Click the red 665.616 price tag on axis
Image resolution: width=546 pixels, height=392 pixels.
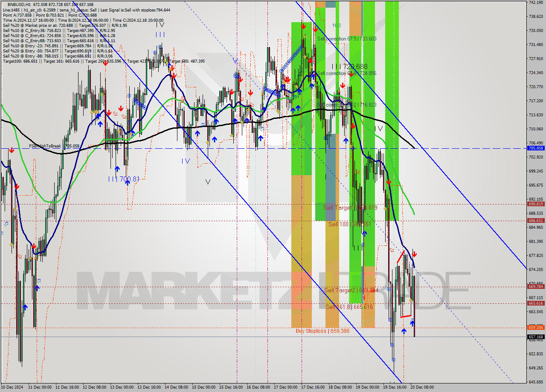click(x=535, y=303)
